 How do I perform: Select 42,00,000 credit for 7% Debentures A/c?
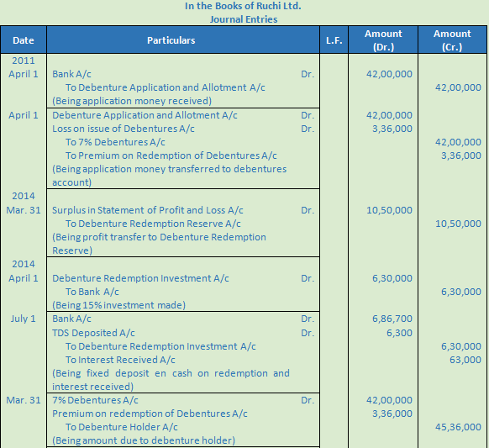pos(458,142)
